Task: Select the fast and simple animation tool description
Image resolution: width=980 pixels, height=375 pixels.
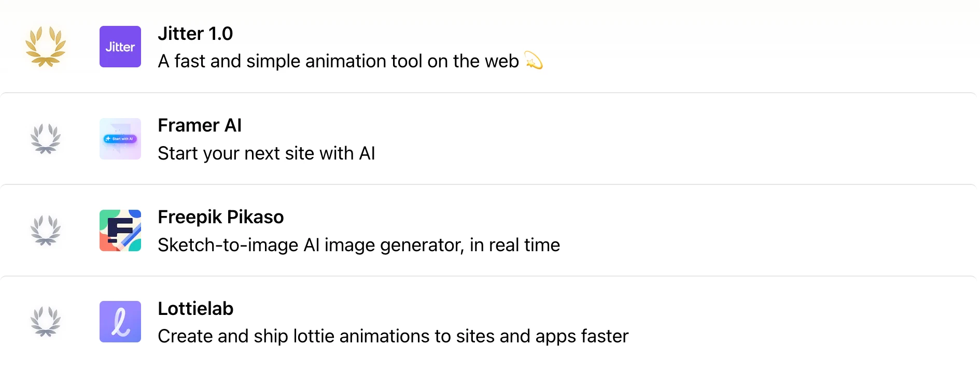Action: [339, 61]
